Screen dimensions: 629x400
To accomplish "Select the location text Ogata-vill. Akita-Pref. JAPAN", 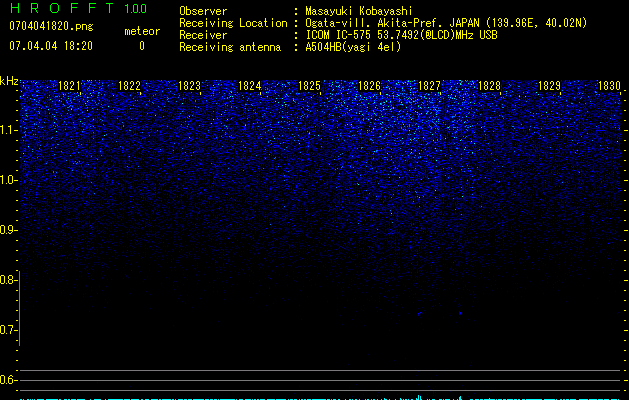I will pyautogui.click(x=392, y=23).
